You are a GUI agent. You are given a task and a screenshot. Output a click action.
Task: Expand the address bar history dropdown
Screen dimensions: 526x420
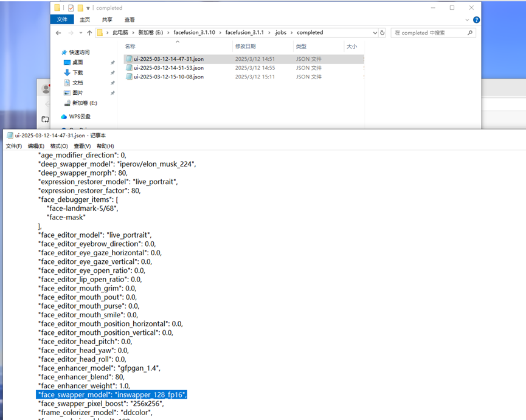click(x=375, y=33)
